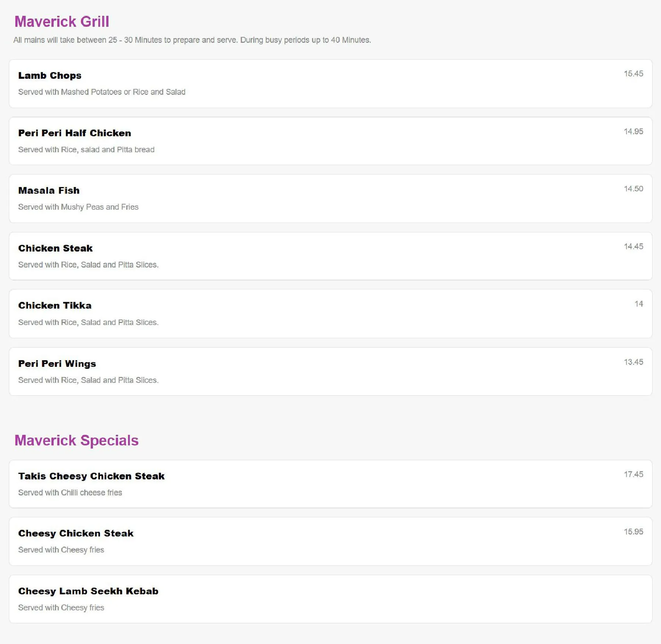
Task: Click 'Served with Chilli cheese fries' description
Action: click(x=70, y=493)
